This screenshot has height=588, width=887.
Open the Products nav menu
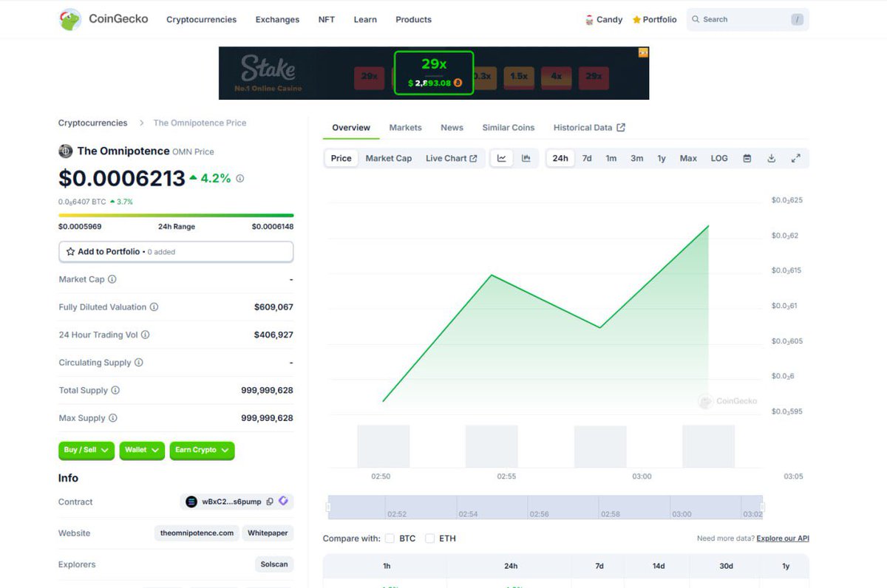pyautogui.click(x=413, y=20)
